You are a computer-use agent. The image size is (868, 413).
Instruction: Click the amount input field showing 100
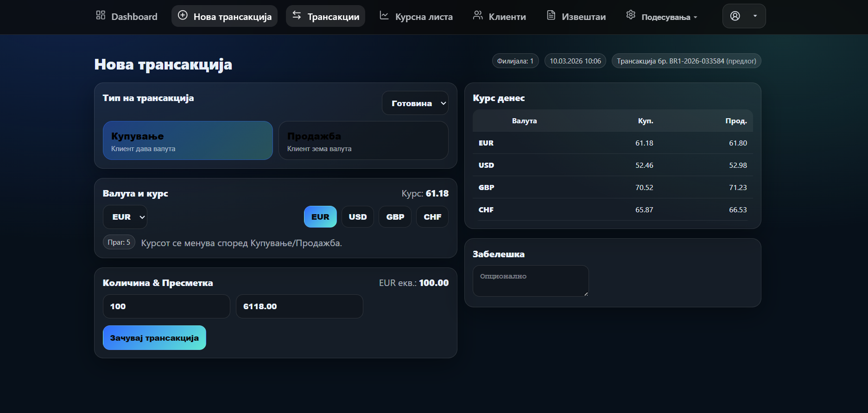coord(166,306)
